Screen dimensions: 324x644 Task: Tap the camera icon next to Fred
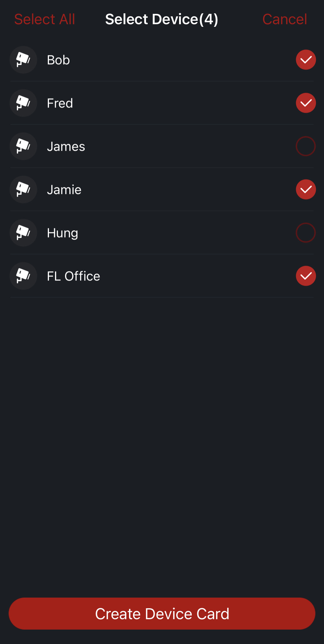click(23, 103)
